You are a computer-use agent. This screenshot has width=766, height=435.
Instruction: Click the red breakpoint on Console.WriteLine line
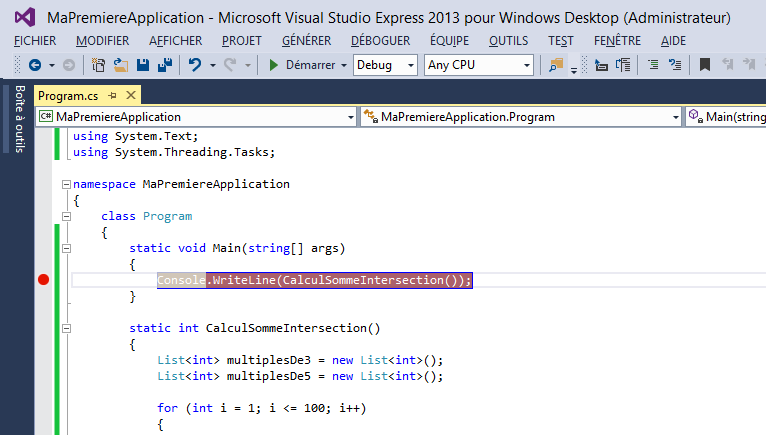43,280
